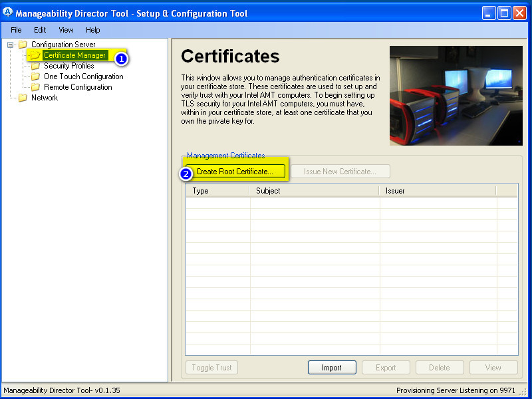Click 'Provisioning Server Listening on 9971' status text

point(456,390)
